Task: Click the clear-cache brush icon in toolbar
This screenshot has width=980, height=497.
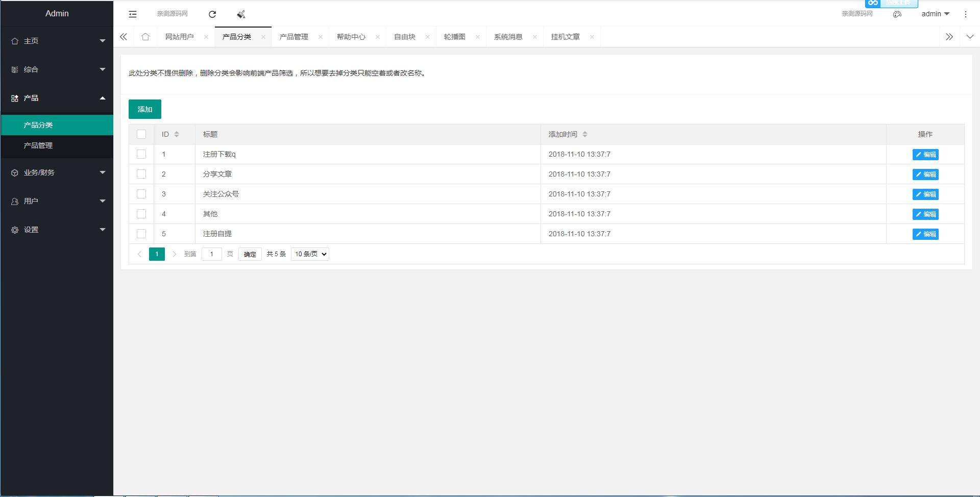Action: (241, 14)
